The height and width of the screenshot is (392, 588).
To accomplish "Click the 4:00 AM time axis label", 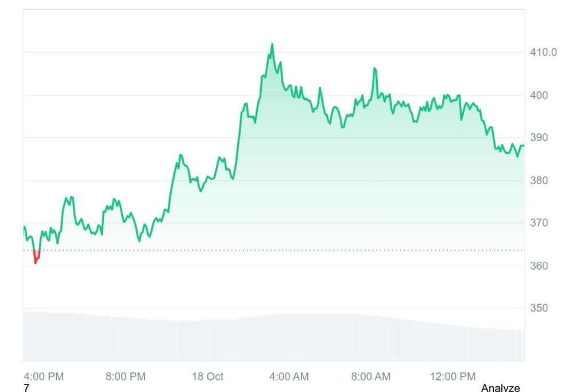I will [x=289, y=377].
